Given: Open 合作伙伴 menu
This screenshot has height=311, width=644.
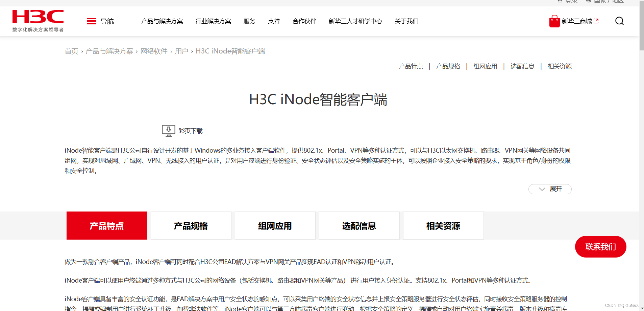Looking at the screenshot, I should (304, 21).
